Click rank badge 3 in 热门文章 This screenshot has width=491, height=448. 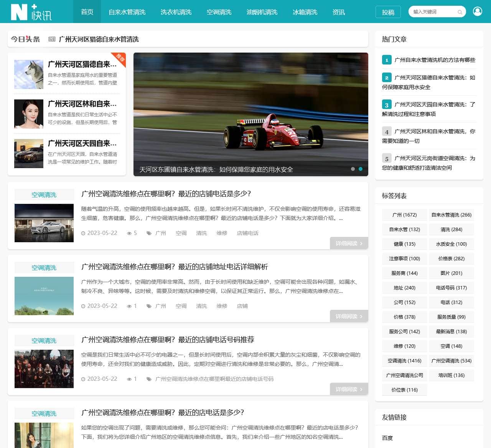pos(387,105)
